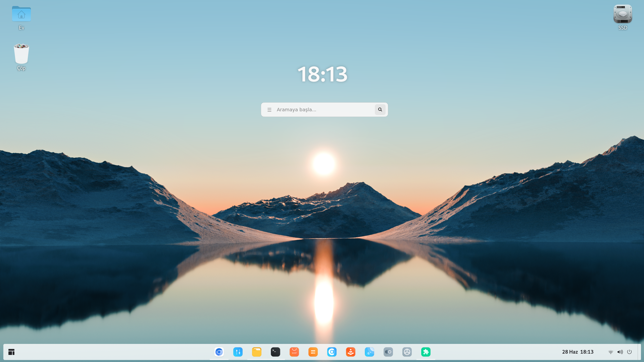Click the volume speaker tray icon

(x=620, y=352)
